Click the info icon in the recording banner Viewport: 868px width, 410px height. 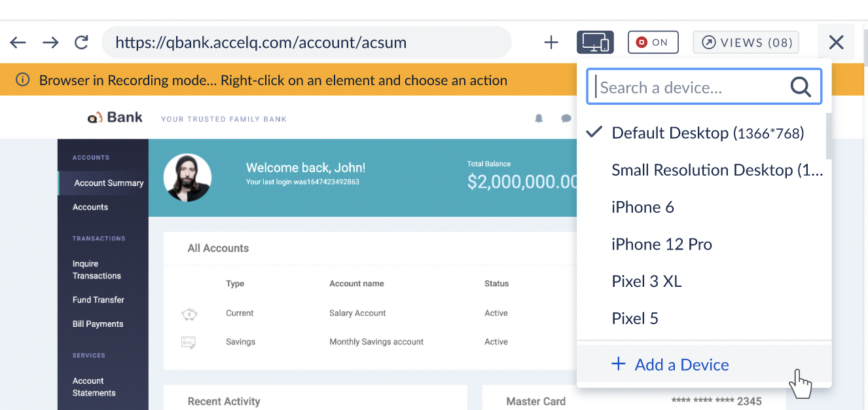(x=23, y=81)
